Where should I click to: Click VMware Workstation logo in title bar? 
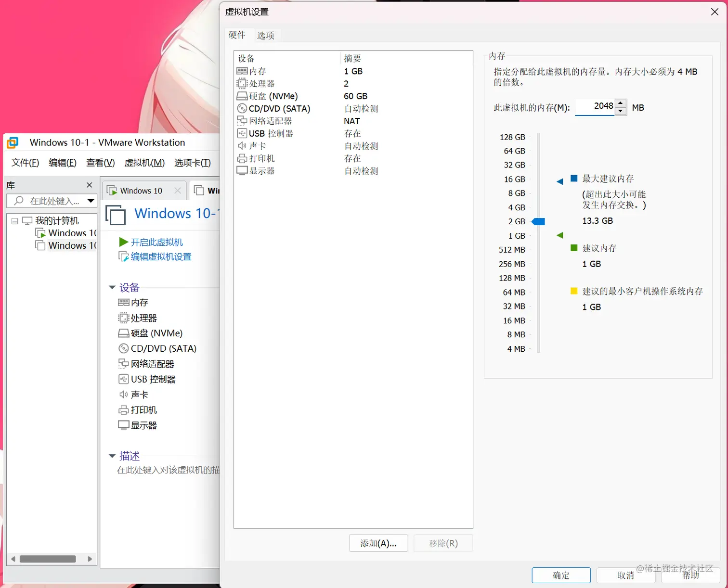pyautogui.click(x=13, y=142)
